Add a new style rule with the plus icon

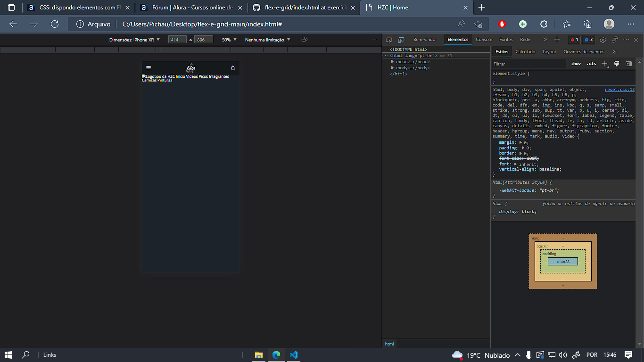tap(605, 64)
